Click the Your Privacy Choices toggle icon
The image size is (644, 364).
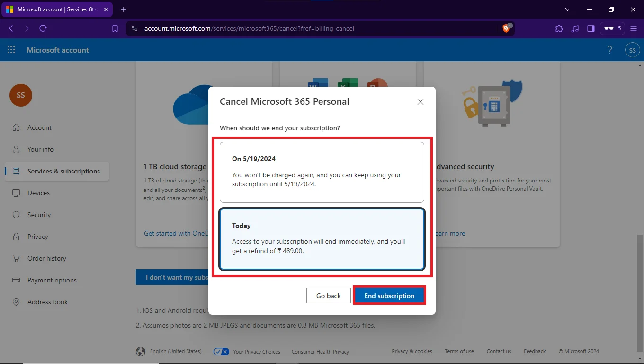tap(221, 352)
